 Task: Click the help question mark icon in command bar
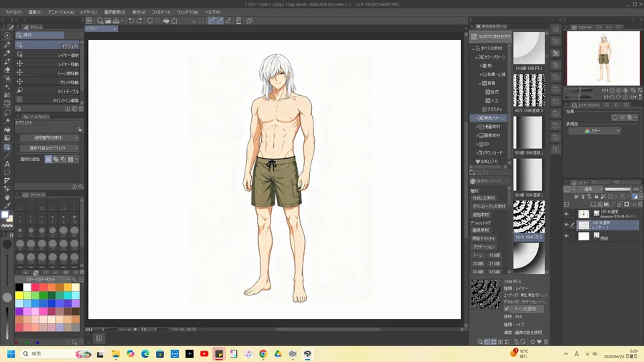[x=249, y=21]
